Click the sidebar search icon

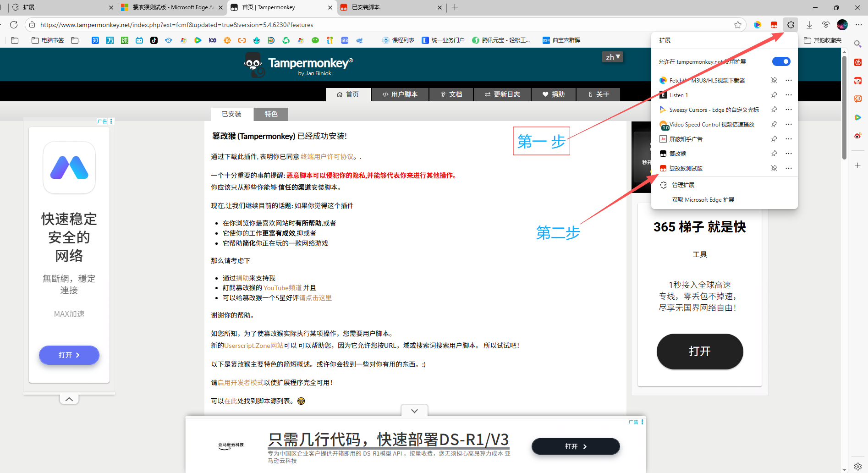858,44
